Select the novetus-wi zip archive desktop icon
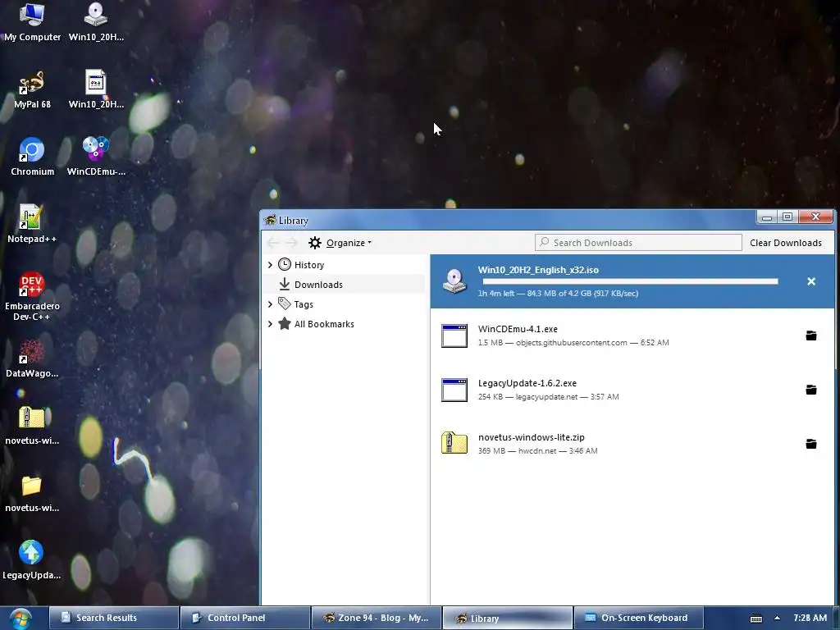This screenshot has width=840, height=630. tap(32, 426)
